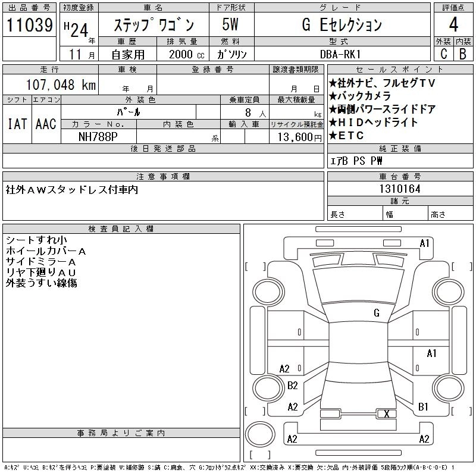Click the air conditioner value AAC
Image resolution: width=476 pixels, height=476 pixels.
[46, 124]
